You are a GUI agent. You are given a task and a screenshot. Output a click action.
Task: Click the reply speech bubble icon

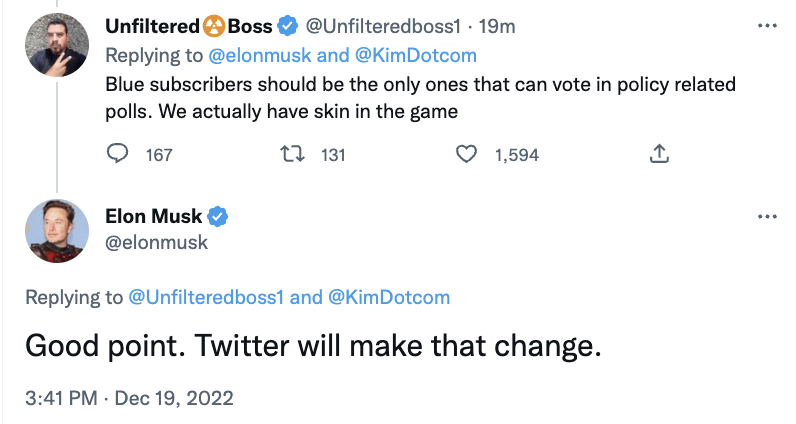[x=118, y=154]
